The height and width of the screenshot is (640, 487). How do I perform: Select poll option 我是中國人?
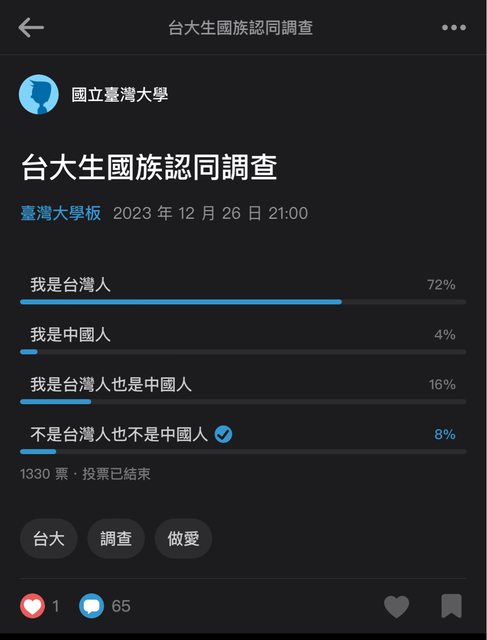point(243,340)
